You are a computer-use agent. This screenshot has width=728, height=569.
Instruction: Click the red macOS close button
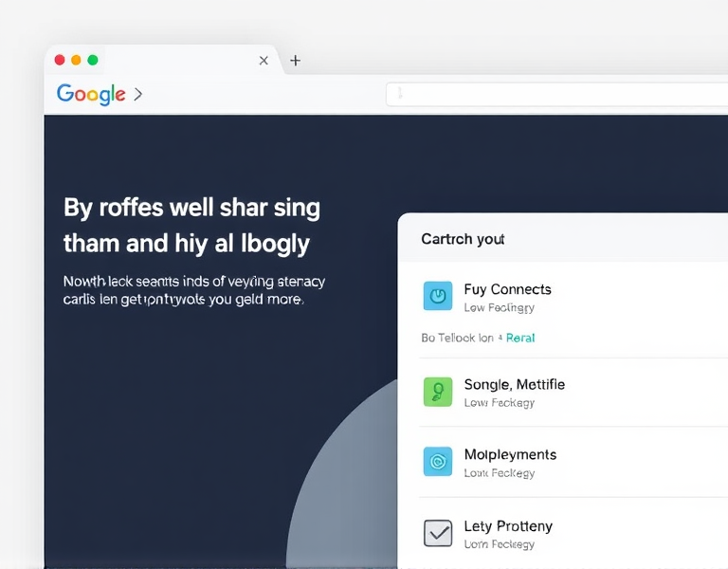coord(60,60)
